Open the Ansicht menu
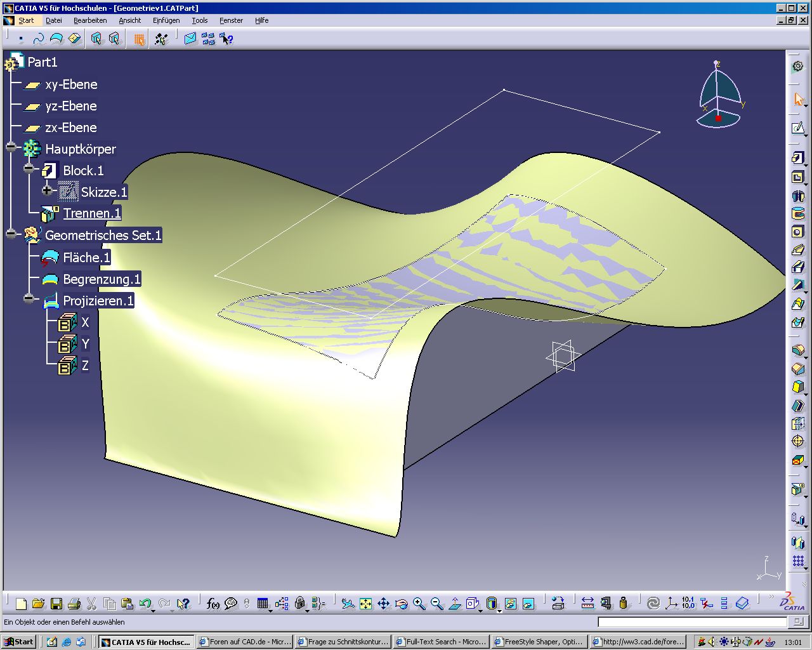The height and width of the screenshot is (650, 812). pos(130,20)
